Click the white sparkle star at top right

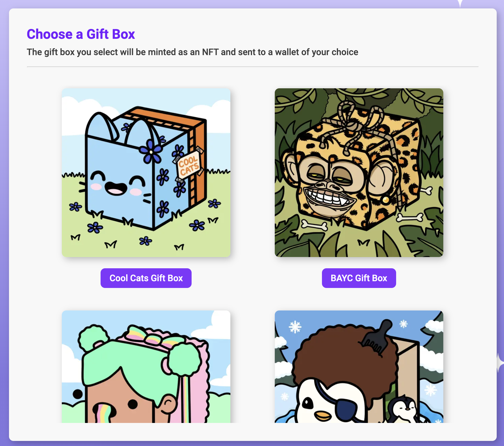pos(460,3)
